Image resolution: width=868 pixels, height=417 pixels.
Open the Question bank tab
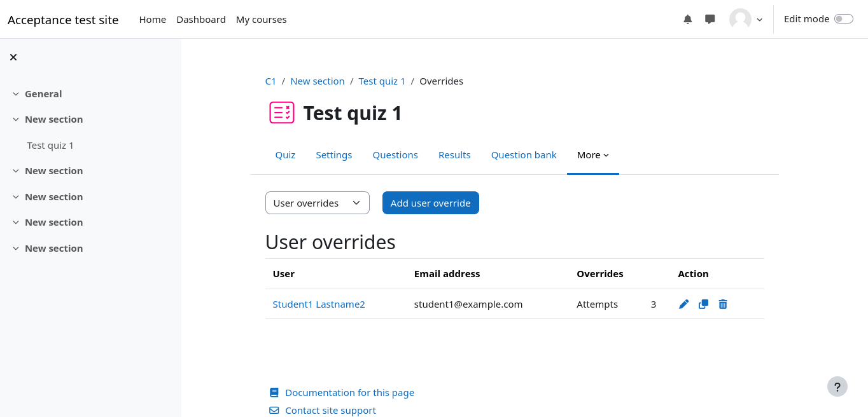[524, 155]
